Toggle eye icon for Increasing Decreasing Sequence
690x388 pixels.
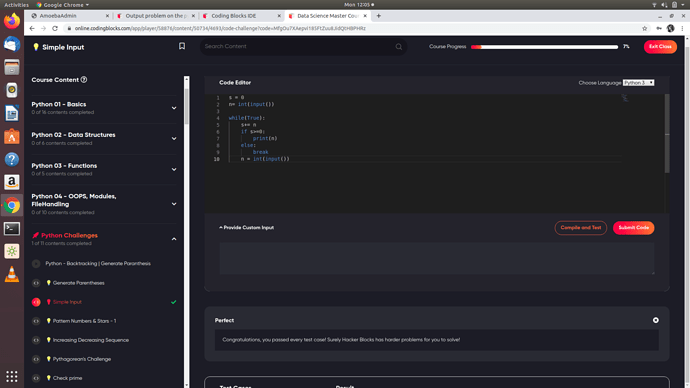(x=36, y=340)
